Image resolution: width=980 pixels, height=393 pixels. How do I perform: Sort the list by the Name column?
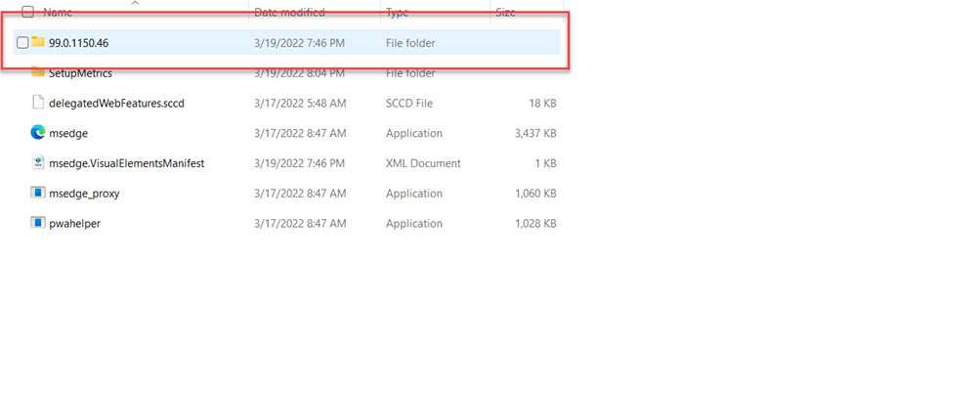58,12
